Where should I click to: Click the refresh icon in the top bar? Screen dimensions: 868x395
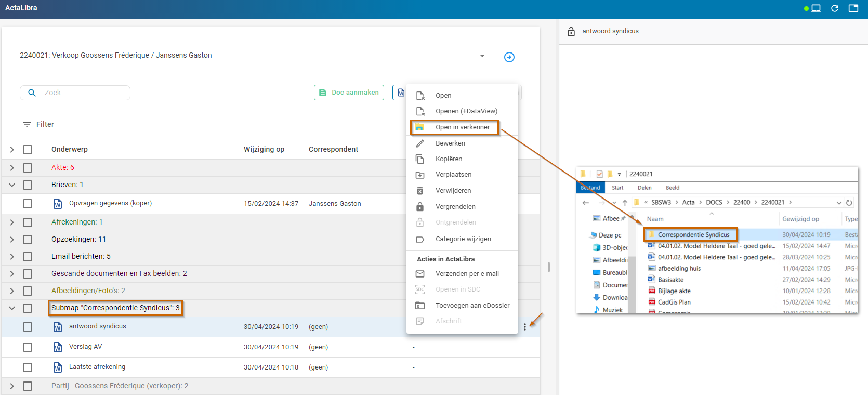click(x=835, y=8)
